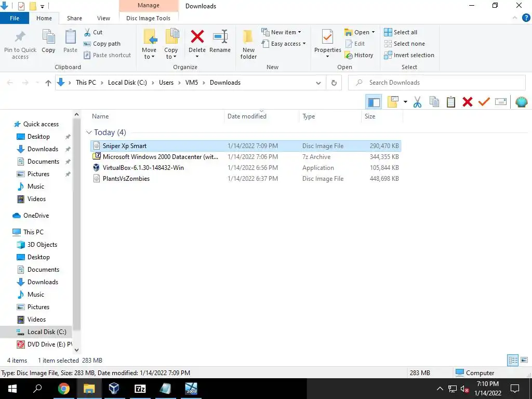Click the blue help question mark icon
The image size is (532, 399).
(526, 18)
